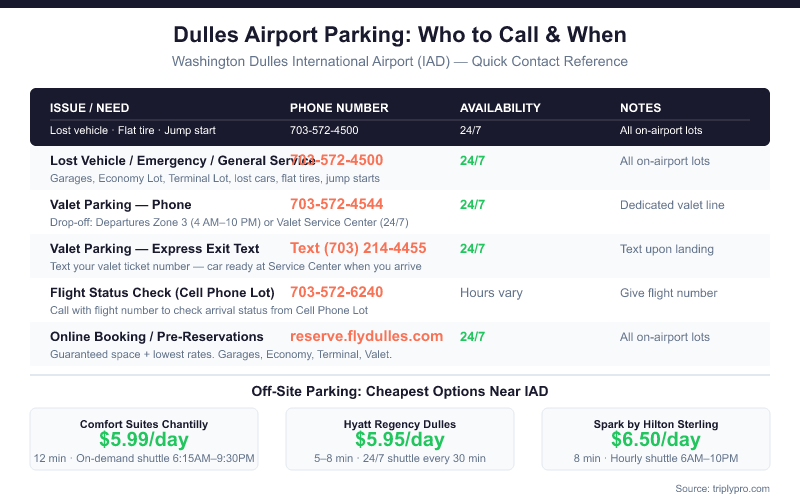The image size is (800, 500).
Task: Click the Valet Parking — Express Exit Text title
Action: coord(154,248)
